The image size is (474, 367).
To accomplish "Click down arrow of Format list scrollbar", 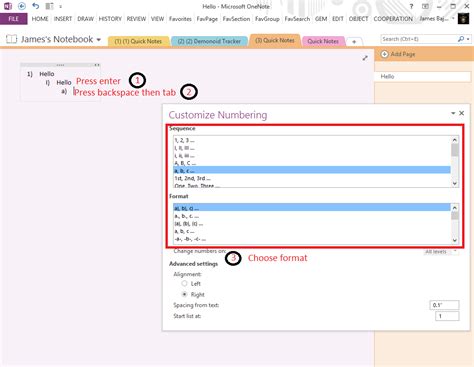I will coord(455,240).
